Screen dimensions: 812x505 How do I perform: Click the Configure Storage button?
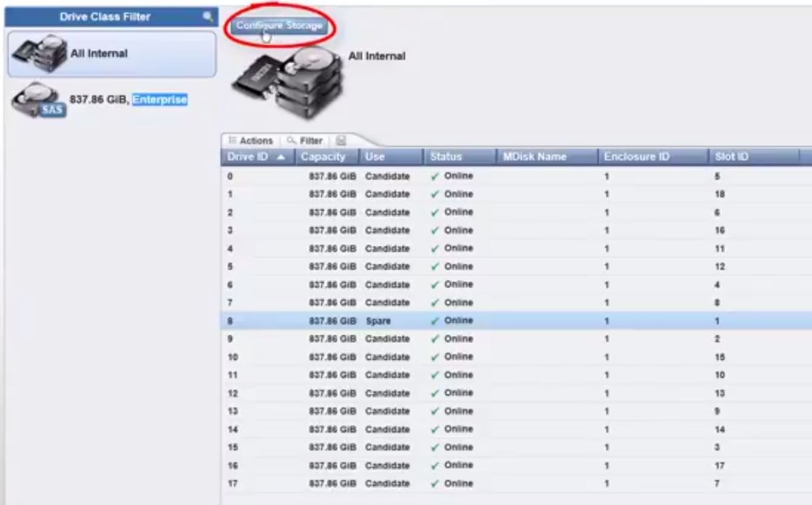pos(279,26)
